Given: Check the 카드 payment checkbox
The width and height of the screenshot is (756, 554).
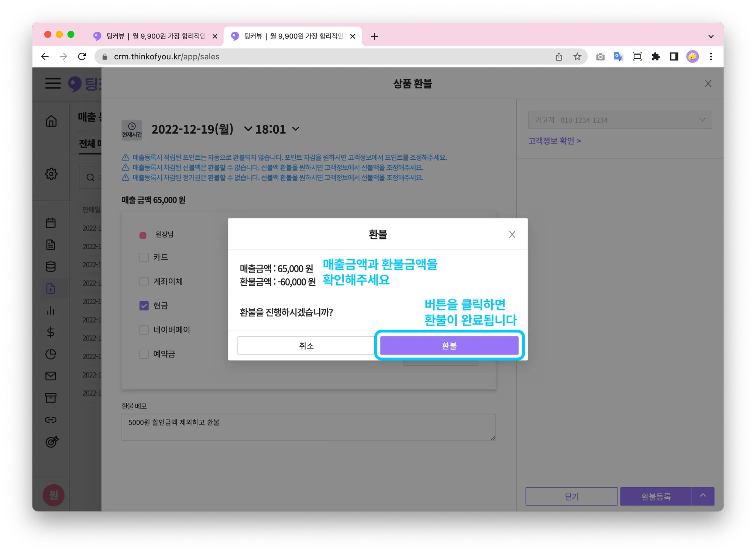Looking at the screenshot, I should point(144,257).
